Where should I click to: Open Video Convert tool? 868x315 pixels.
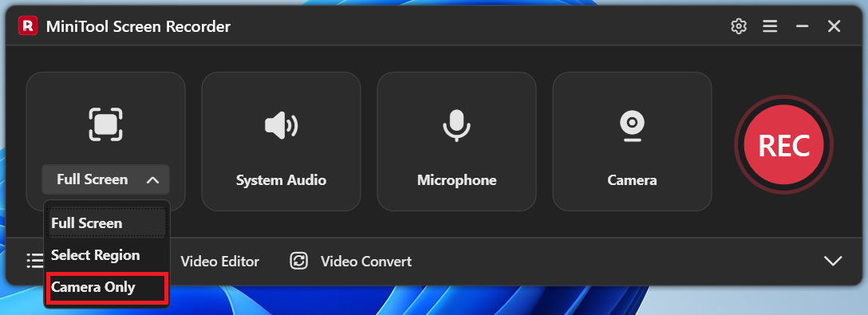click(351, 262)
